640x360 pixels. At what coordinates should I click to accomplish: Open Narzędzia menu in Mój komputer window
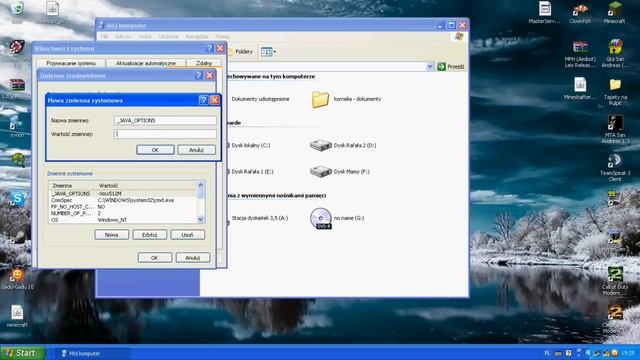pos(197,36)
